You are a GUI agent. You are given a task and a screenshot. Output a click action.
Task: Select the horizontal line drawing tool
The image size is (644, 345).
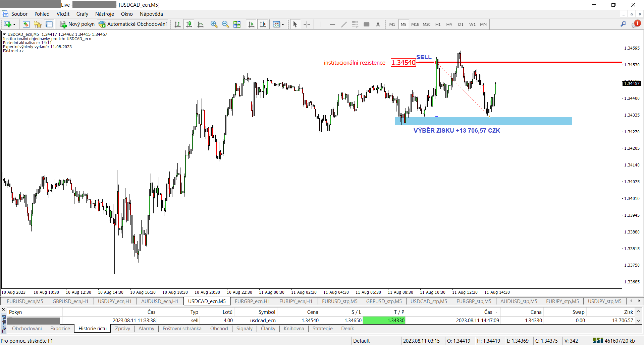click(332, 24)
